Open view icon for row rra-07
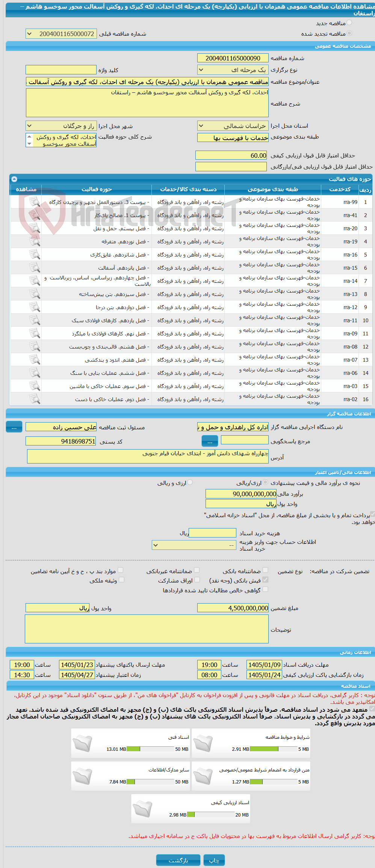 coord(35,360)
